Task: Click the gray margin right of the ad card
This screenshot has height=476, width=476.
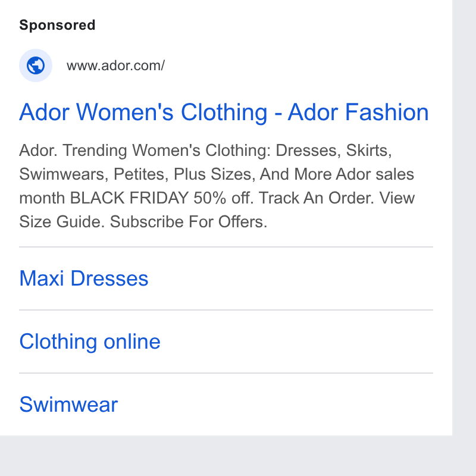Action: click(464, 212)
